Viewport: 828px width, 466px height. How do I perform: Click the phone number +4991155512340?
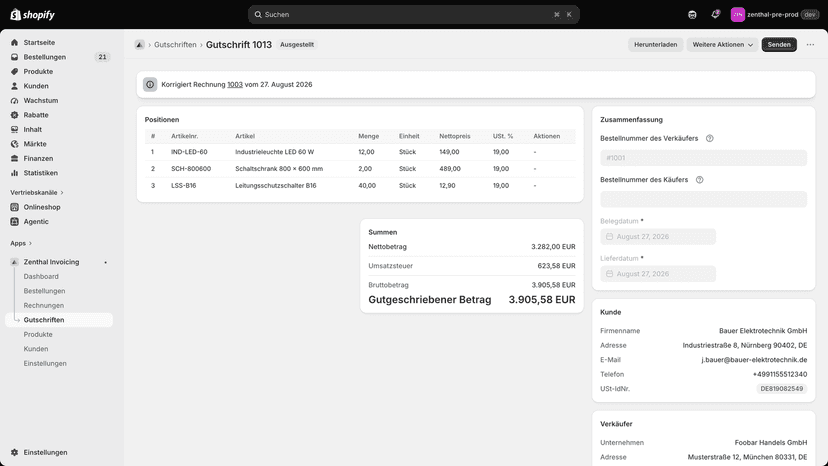tap(780, 374)
